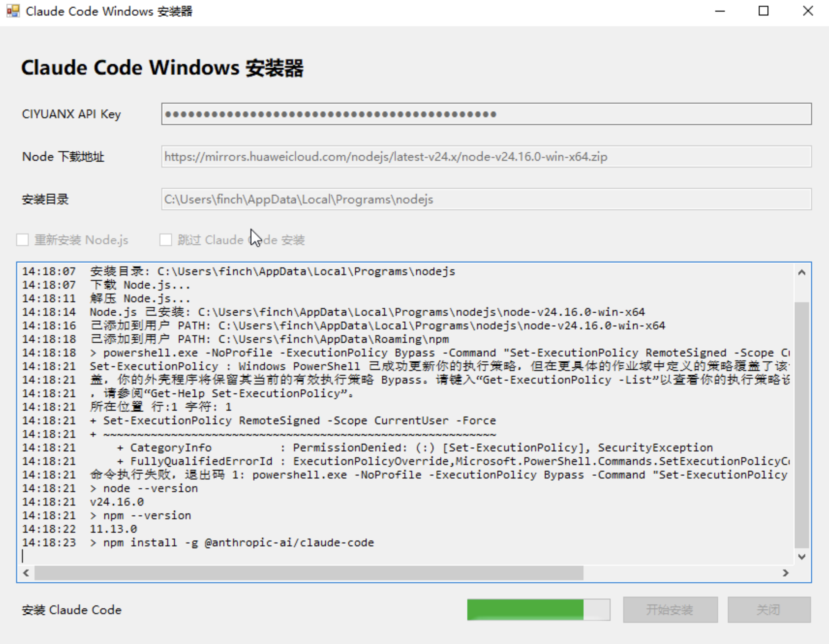
Task: Click the '> node --version' log line
Action: coord(110,488)
